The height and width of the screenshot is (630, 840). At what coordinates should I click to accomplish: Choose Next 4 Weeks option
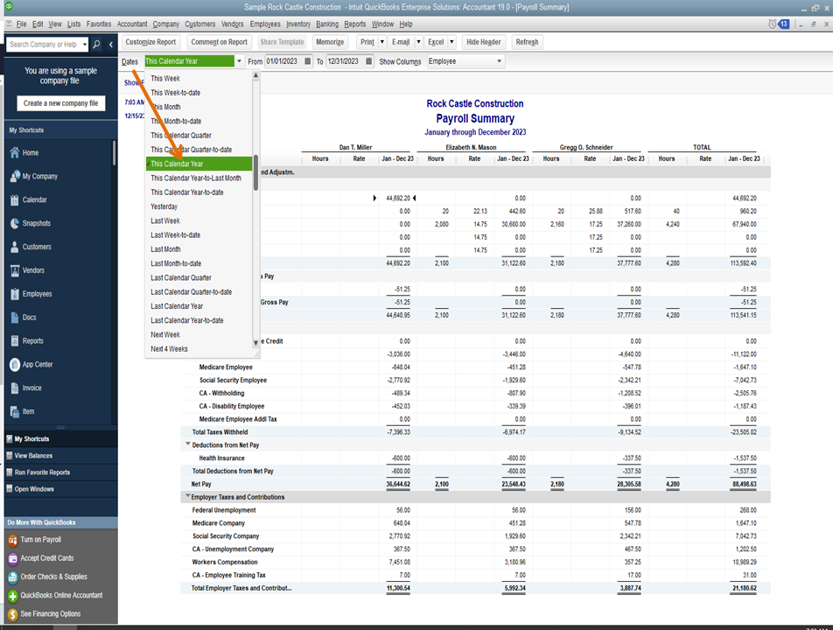(x=199, y=349)
